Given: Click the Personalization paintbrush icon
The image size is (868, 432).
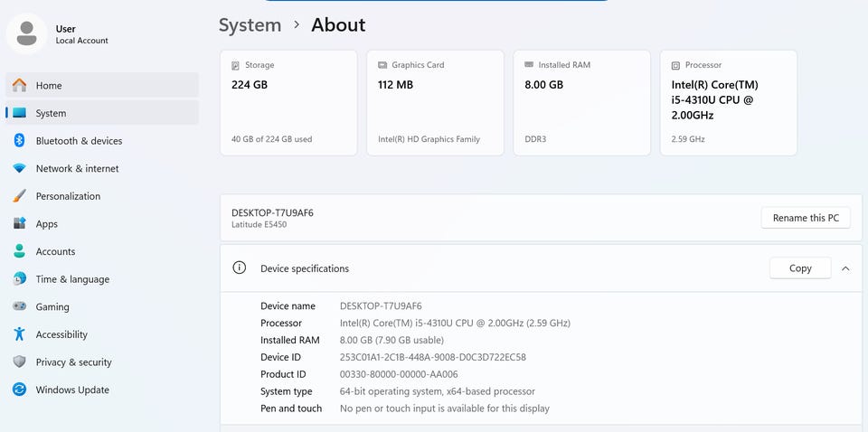Looking at the screenshot, I should (x=19, y=196).
